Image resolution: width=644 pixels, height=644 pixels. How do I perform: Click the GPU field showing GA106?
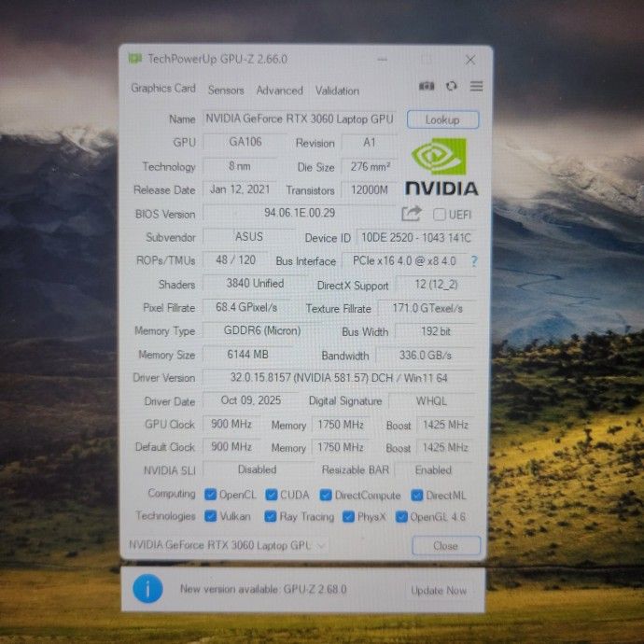(x=245, y=142)
